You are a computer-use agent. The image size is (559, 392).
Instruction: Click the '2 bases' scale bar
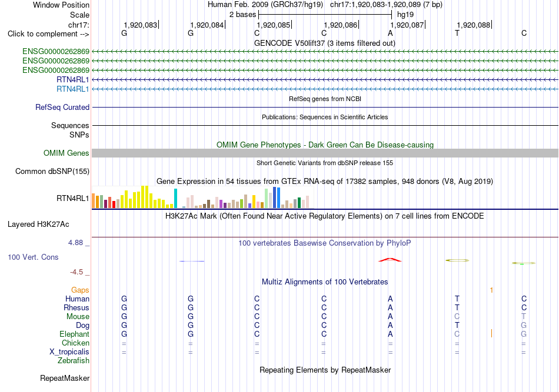click(325, 15)
